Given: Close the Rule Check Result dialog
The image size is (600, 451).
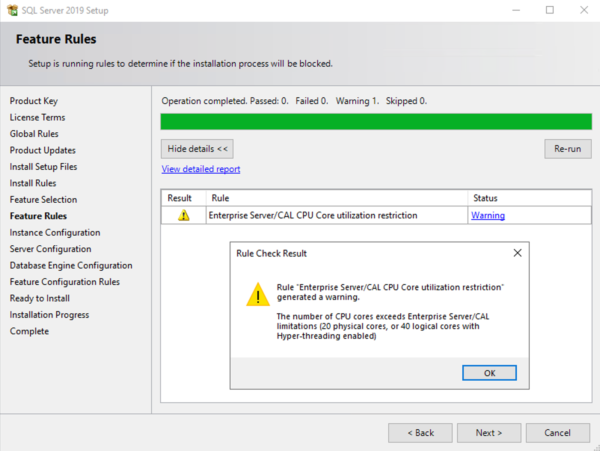Looking at the screenshot, I should (517, 253).
